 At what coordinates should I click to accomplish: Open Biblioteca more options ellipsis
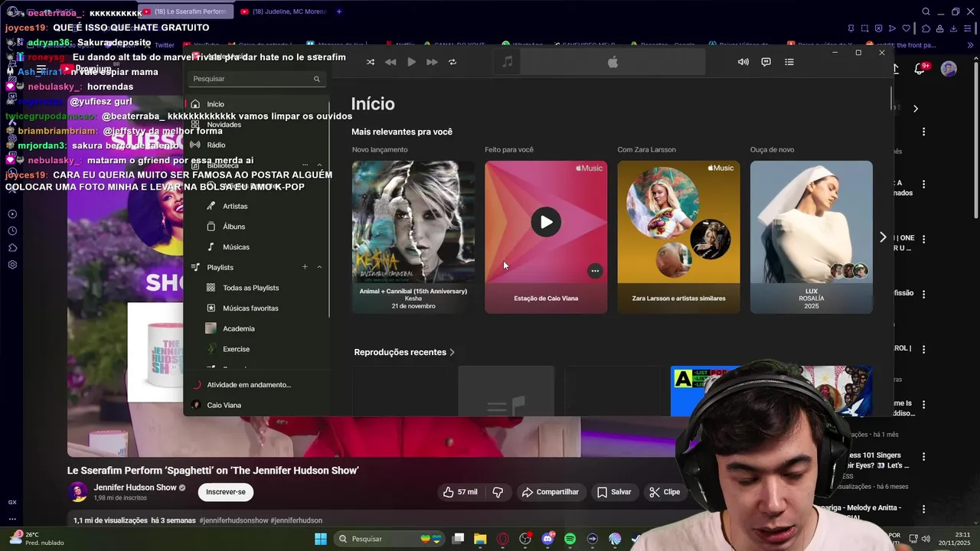click(x=305, y=165)
